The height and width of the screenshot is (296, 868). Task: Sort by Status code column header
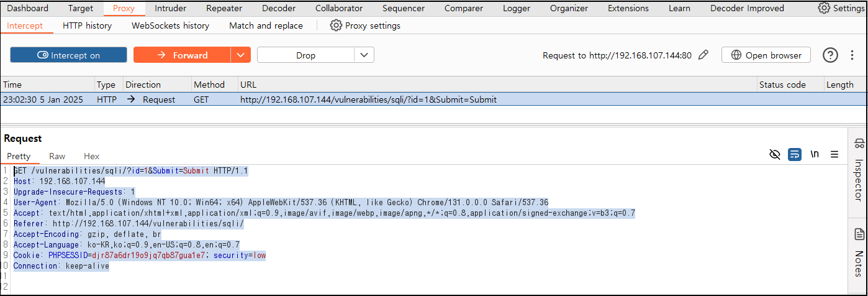[x=790, y=85]
